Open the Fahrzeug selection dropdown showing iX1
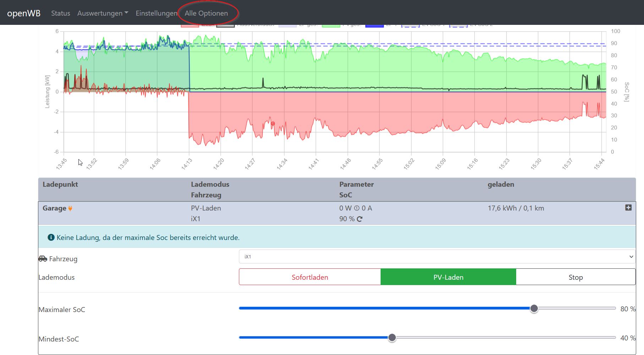The width and height of the screenshot is (644, 355). 437,257
